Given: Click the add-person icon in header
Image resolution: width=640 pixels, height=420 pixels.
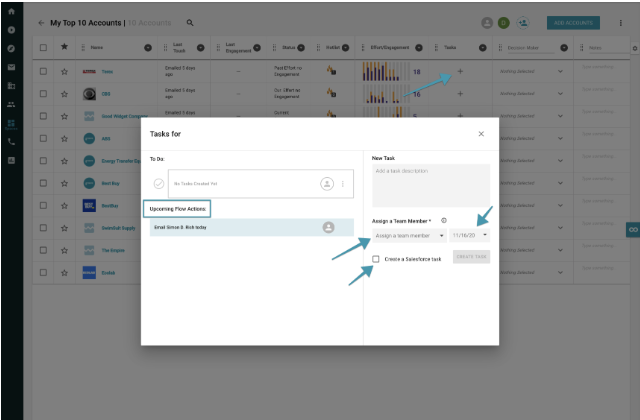Looking at the screenshot, I should 522,23.
